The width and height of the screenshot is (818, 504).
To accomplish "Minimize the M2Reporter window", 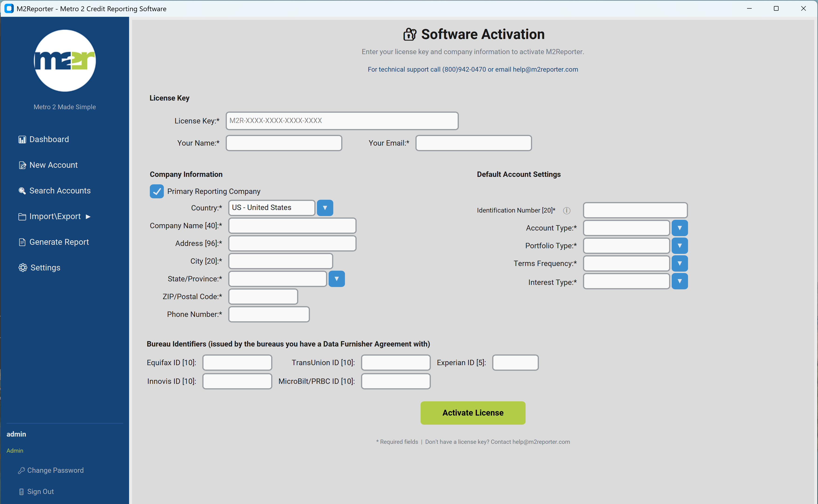I will (749, 8).
